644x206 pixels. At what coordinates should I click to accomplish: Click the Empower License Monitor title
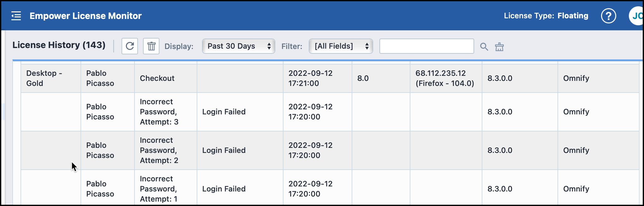[x=86, y=16]
